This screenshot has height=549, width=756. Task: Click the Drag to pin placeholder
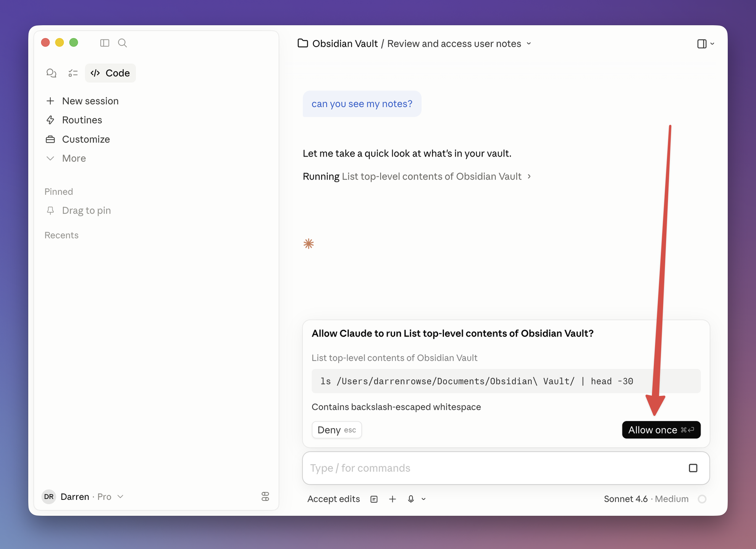click(x=79, y=211)
